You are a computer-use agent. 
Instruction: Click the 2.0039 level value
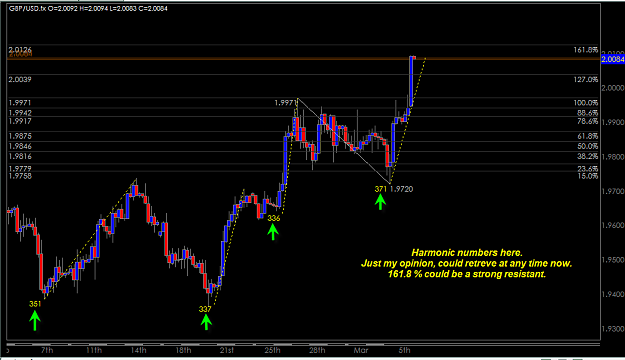click(20, 79)
